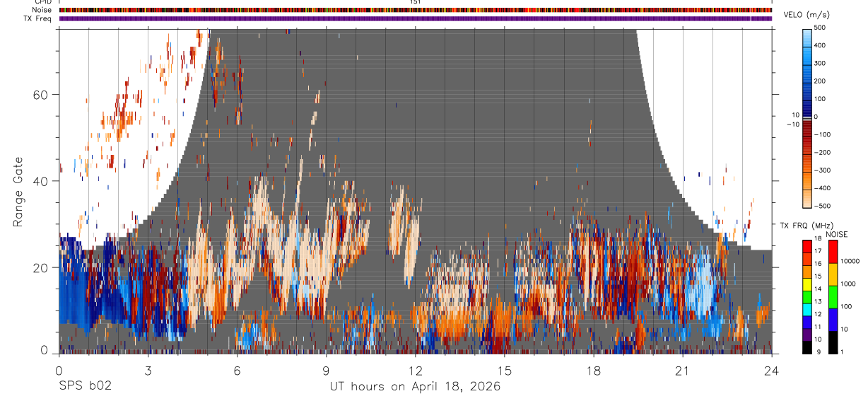Image resolution: width=868 pixels, height=401 pixels.
Task: Click the '18' UT hour axis label
Action: coord(593,370)
